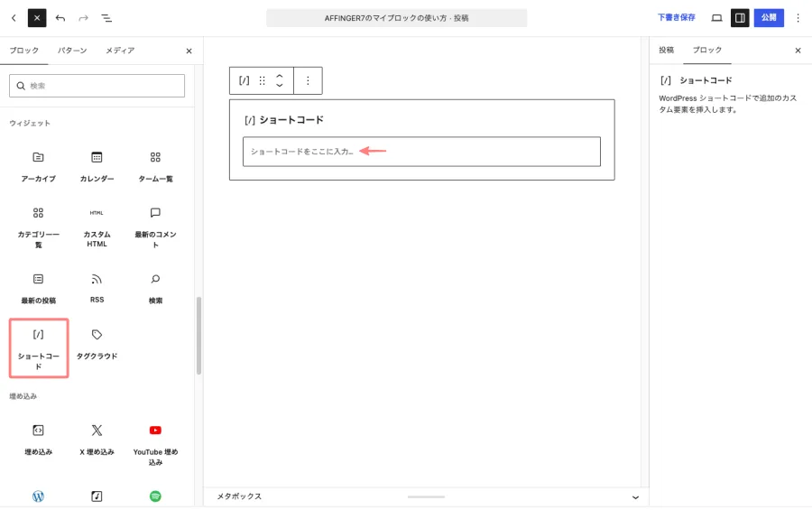The height and width of the screenshot is (510, 812).
Task: Switch to the メディア tab
Action: (x=120, y=51)
